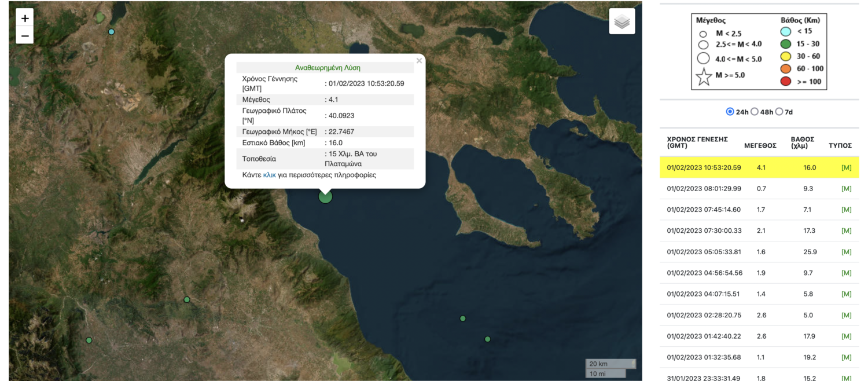868x381 pixels.
Task: Click the green '15 - 30' depth legend swatch
Action: click(785, 44)
